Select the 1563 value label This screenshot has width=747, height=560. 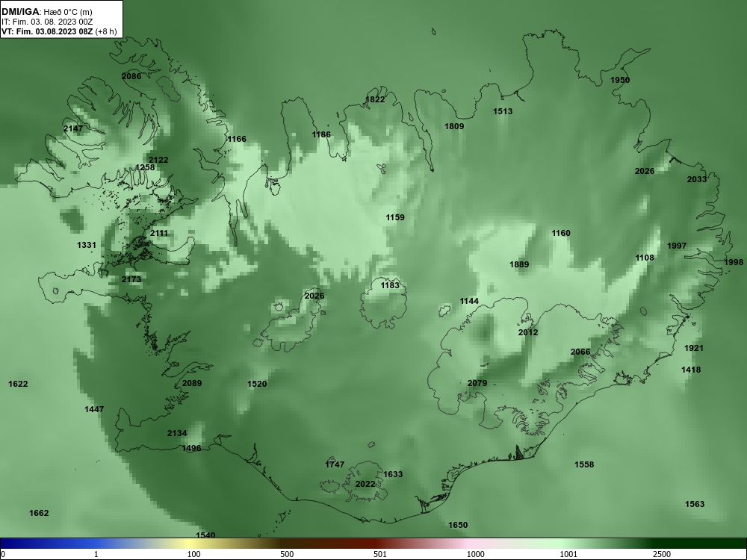point(695,504)
